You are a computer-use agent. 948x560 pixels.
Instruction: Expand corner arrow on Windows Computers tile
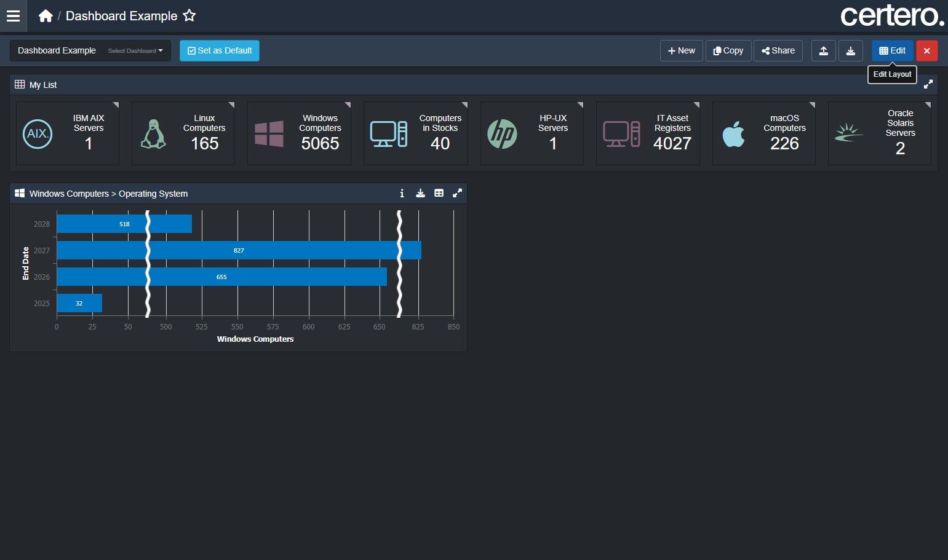click(x=347, y=105)
